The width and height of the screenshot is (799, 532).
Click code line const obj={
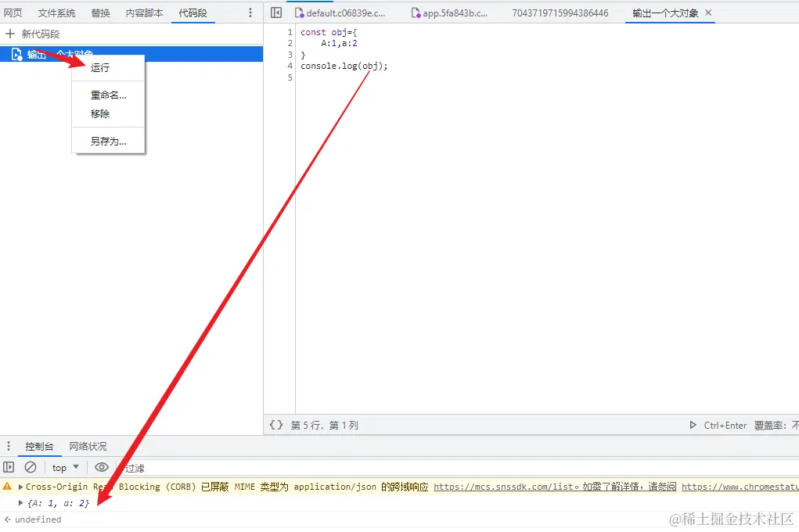pyautogui.click(x=329, y=32)
